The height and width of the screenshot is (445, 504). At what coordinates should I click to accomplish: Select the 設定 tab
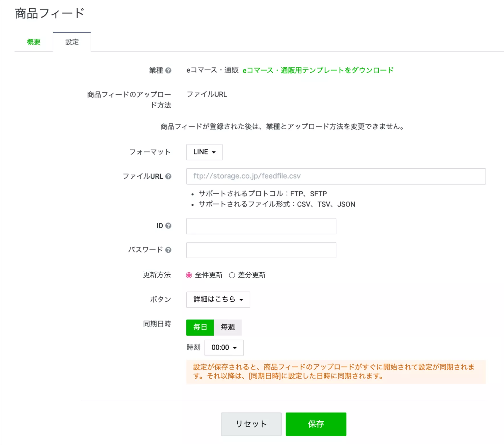[x=72, y=42]
